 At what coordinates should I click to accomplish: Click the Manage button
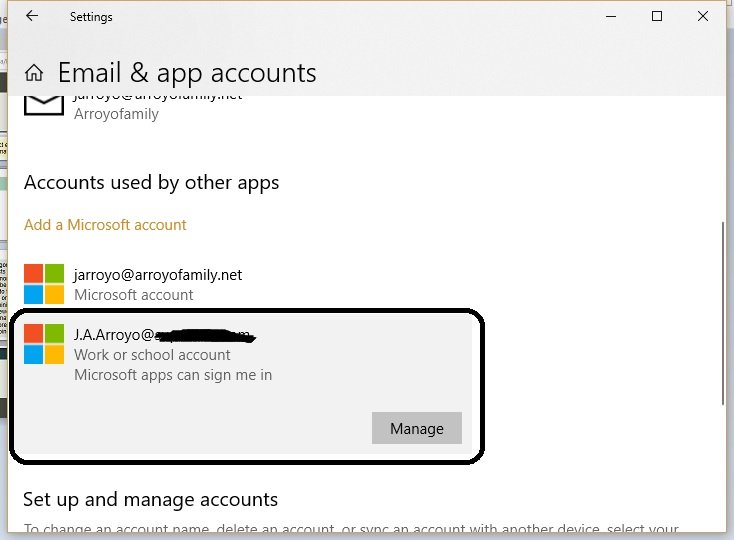pos(417,428)
